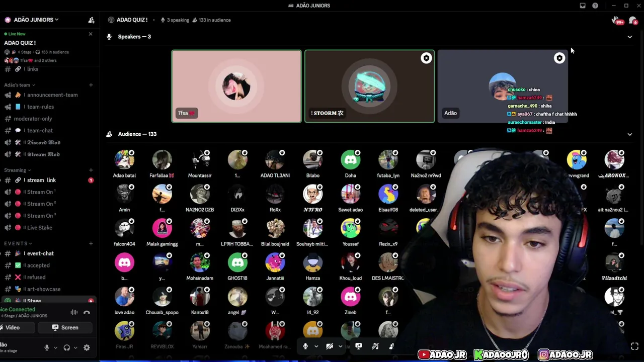Viewport: 644px width, 362px height.
Task: Click the ADAO QUIZ ! stage title
Action: [132, 20]
